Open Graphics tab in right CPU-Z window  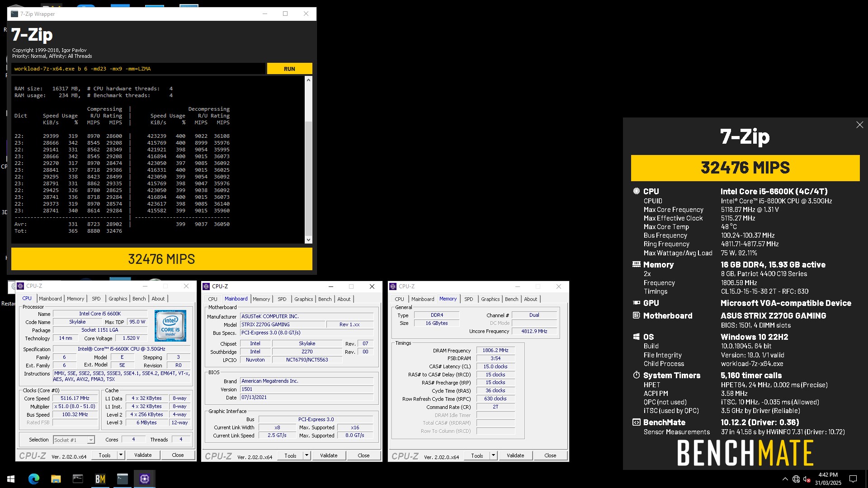point(491,299)
